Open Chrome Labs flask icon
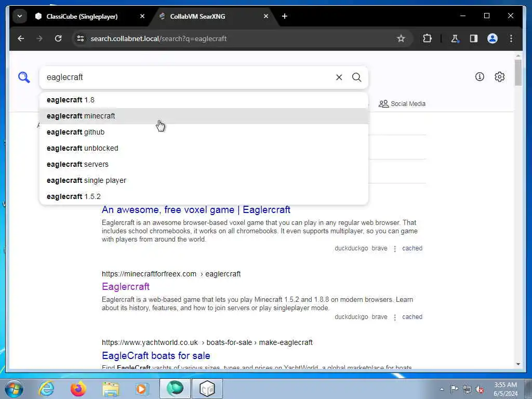Viewport: 532px width, 399px height. (x=455, y=38)
